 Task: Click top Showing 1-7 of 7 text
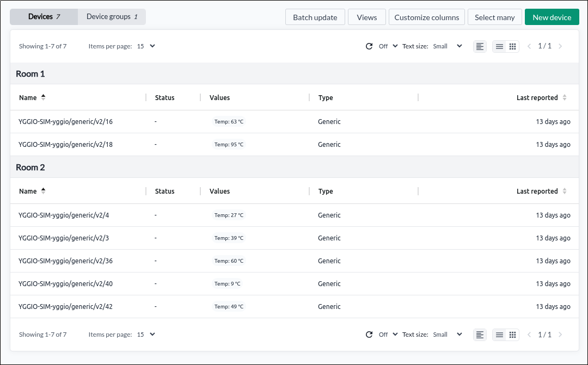click(43, 46)
